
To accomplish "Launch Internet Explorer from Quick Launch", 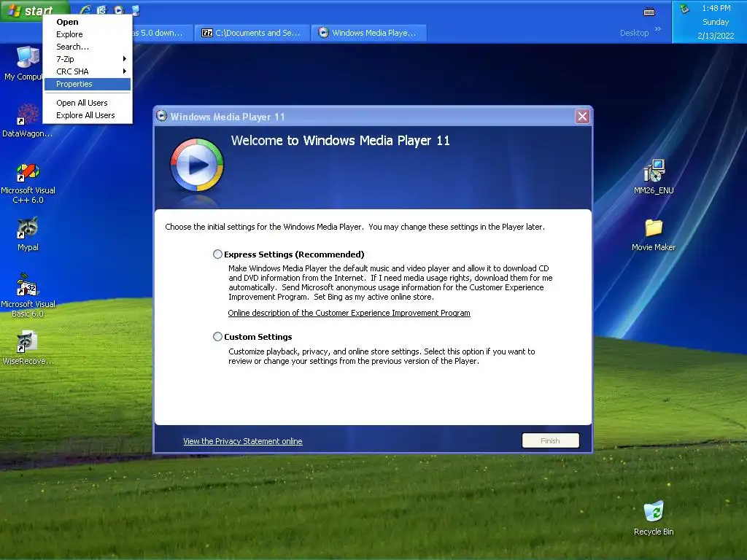I will click(86, 10).
